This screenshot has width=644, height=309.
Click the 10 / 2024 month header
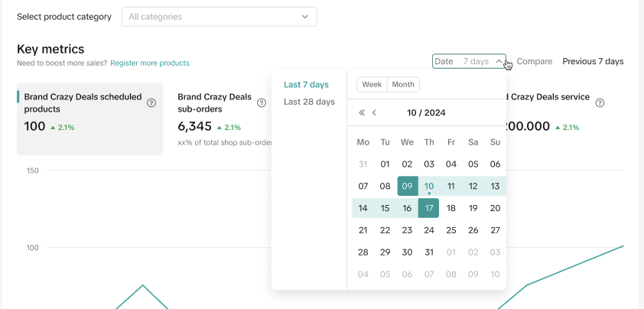pyautogui.click(x=426, y=113)
